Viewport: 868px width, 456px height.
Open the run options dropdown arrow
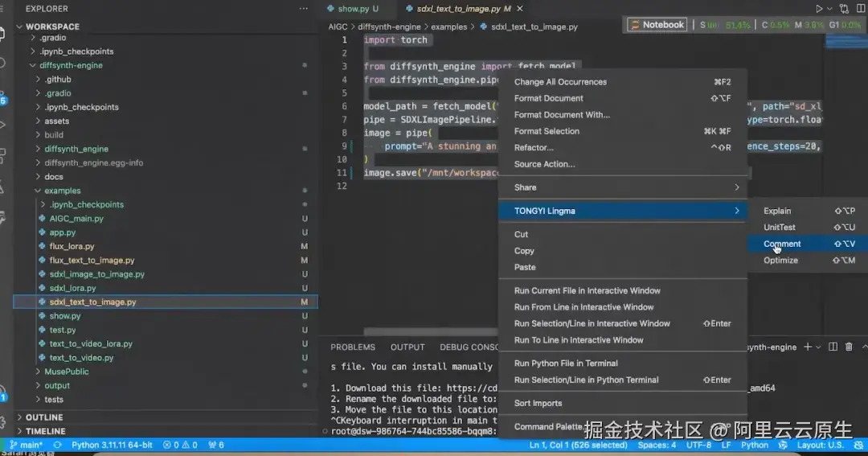pos(829,9)
